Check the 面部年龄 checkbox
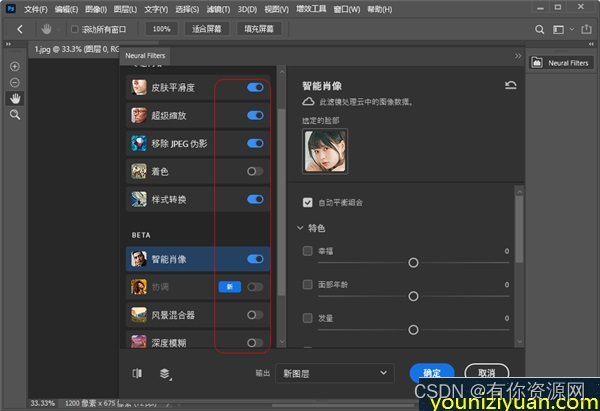Screen dimensions: 600x411 tap(308, 284)
